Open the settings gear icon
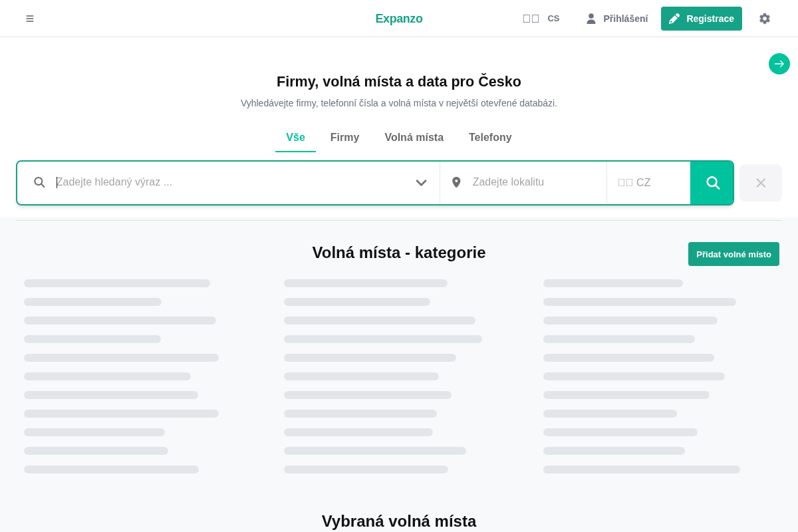This screenshot has height=532, width=798. 765,19
